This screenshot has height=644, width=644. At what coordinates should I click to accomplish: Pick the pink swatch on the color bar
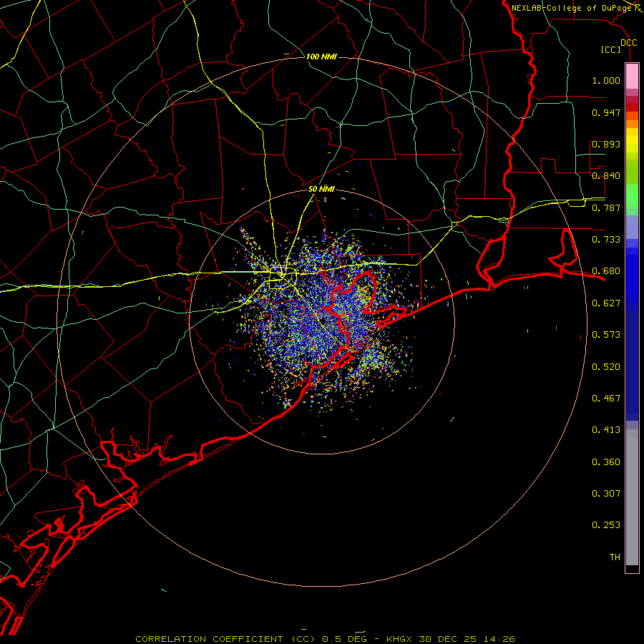click(632, 77)
